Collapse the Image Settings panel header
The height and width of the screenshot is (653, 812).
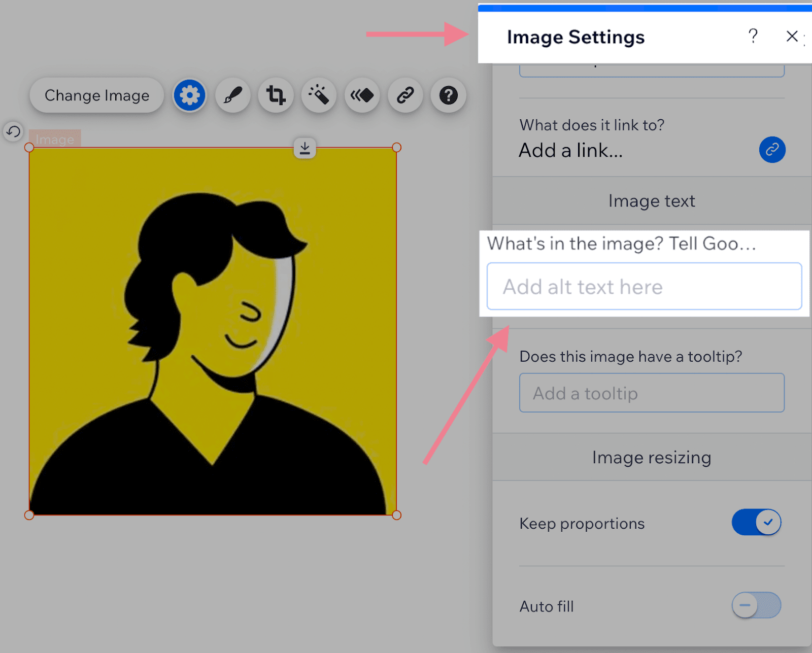click(576, 37)
